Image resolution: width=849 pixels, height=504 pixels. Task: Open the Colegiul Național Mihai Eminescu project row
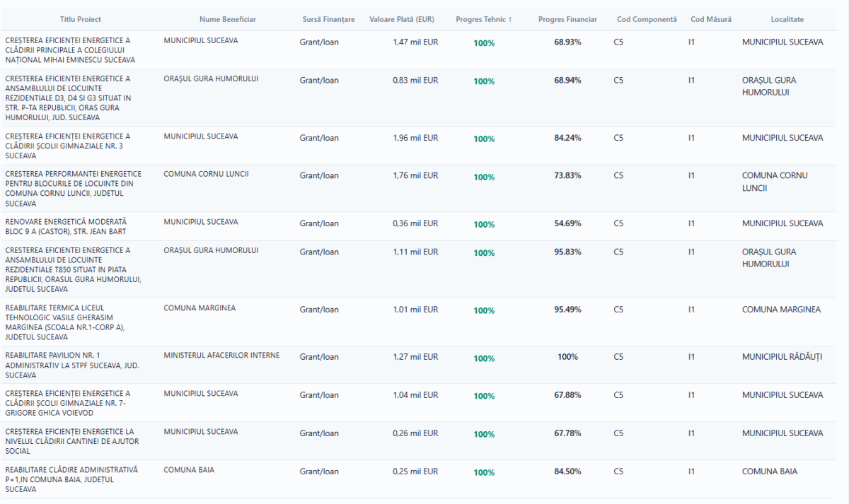pos(69,50)
